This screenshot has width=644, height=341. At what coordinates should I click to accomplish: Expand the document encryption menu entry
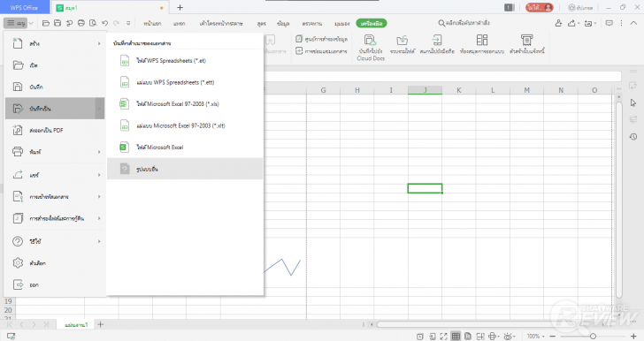[55, 196]
